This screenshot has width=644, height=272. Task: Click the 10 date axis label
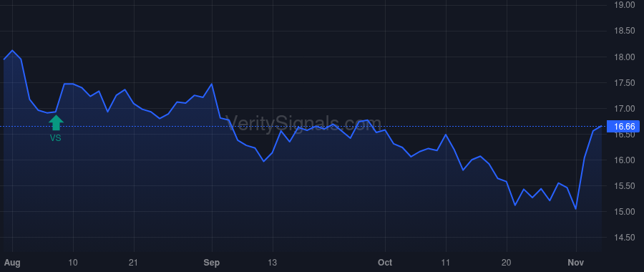pos(73,263)
